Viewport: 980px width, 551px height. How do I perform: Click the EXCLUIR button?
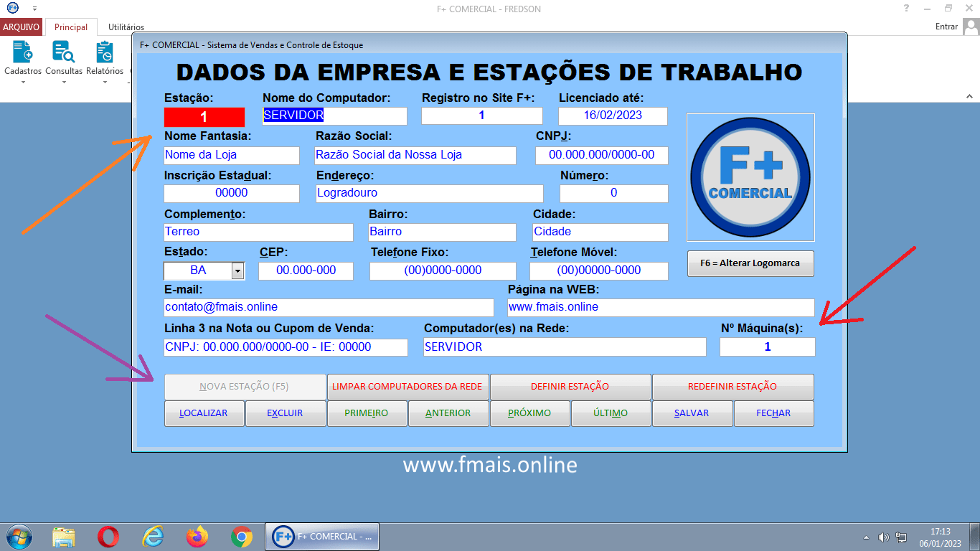[x=285, y=413]
